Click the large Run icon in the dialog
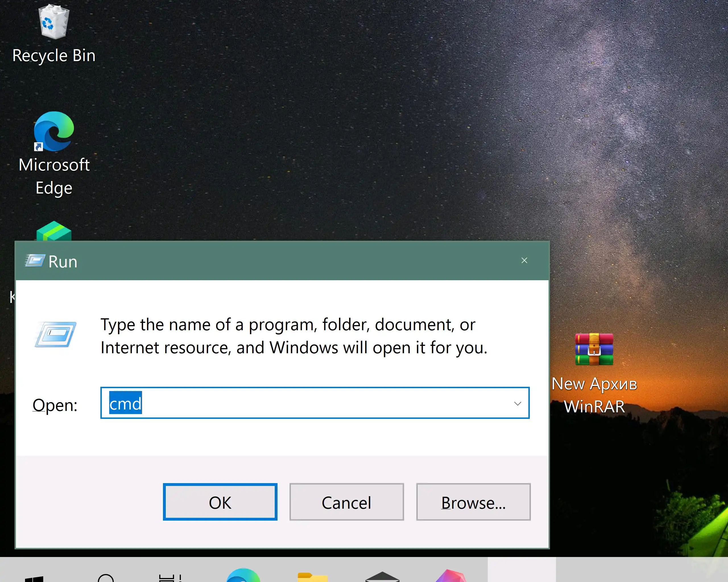Viewport: 728px width, 582px height. coord(56,335)
